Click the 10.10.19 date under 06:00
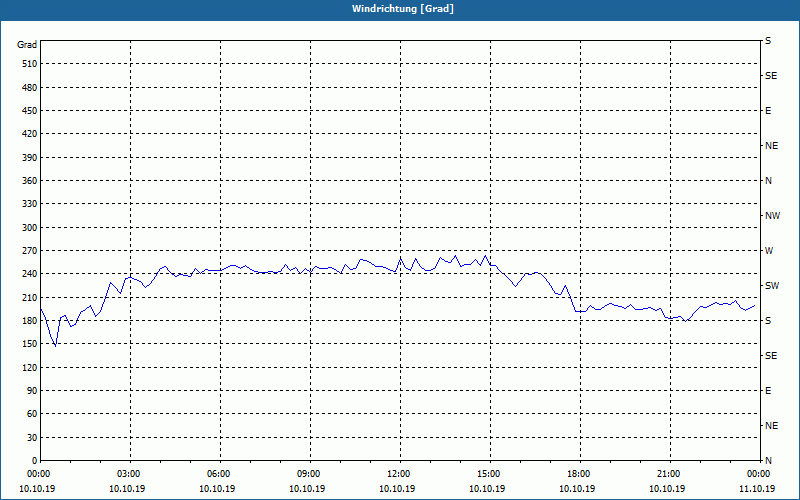 pyautogui.click(x=217, y=488)
